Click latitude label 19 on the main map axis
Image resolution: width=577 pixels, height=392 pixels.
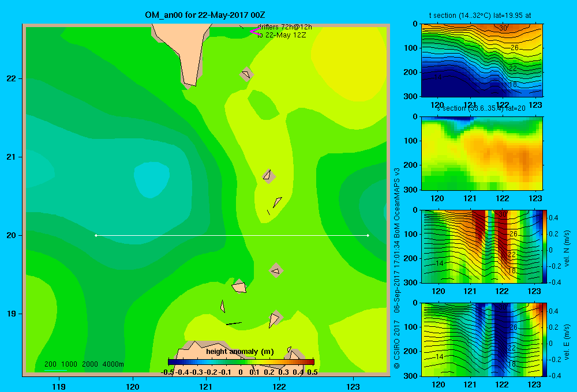11,314
